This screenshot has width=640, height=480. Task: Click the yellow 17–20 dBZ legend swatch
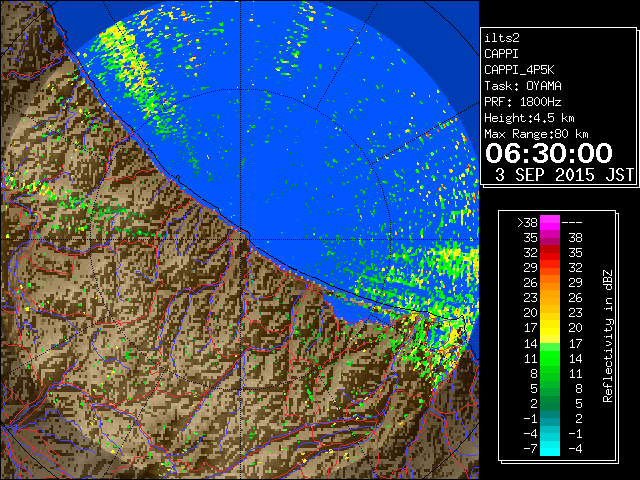(550, 328)
